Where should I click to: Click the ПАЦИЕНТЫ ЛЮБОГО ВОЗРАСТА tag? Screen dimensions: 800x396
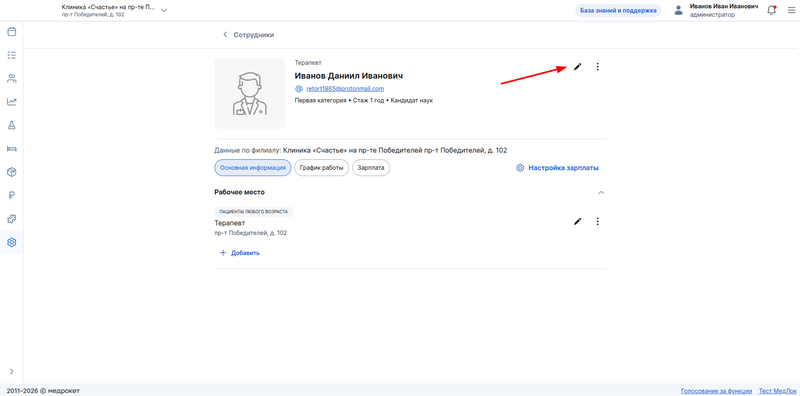click(x=254, y=211)
